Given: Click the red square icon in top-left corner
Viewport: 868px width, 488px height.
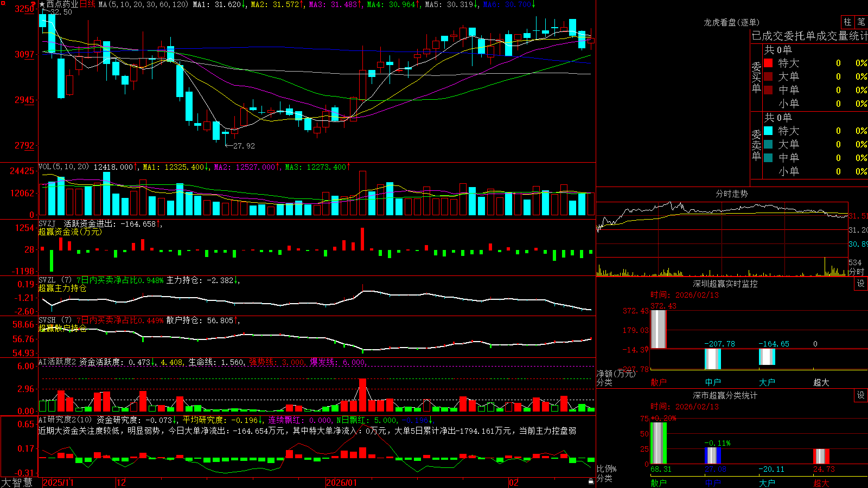Looking at the screenshot, I should point(3,3).
